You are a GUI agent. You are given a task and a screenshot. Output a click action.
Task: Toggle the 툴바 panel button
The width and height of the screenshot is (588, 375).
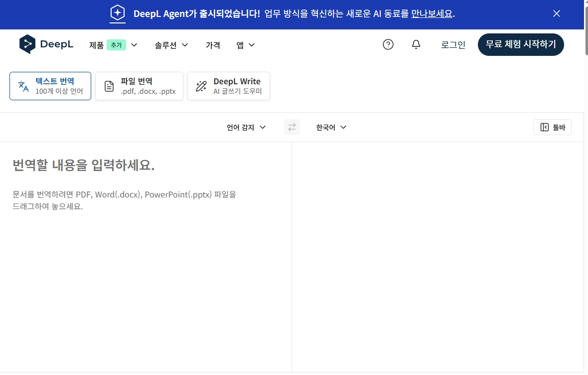click(x=553, y=127)
